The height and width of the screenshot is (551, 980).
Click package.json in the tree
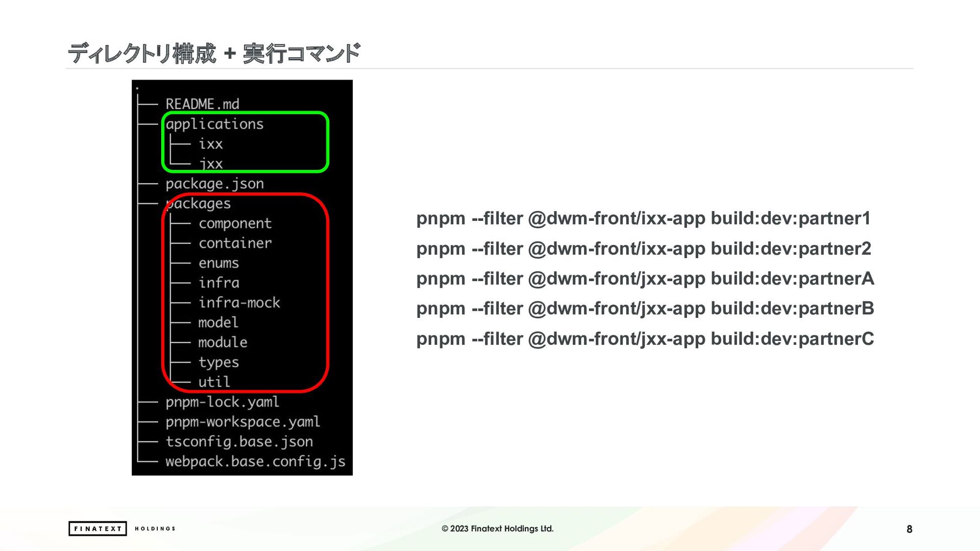(x=215, y=184)
